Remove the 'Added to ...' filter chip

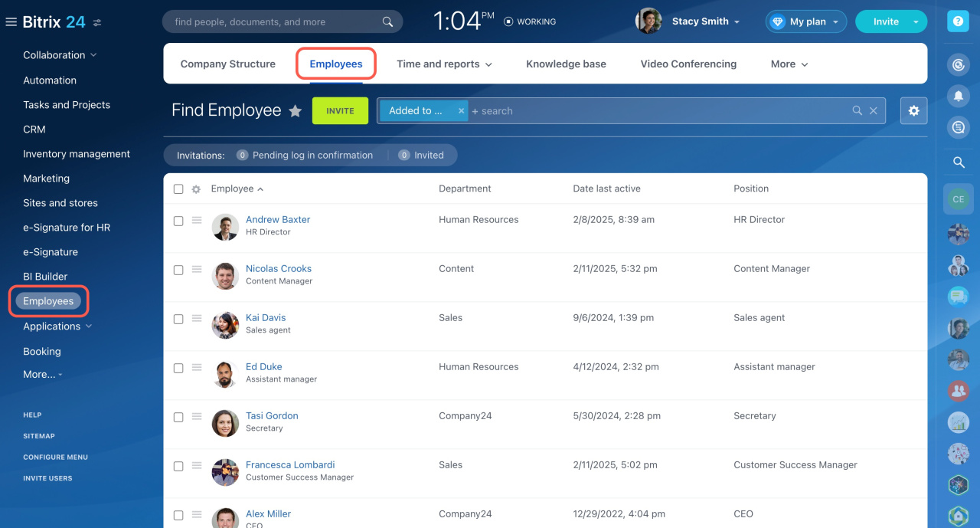[x=461, y=111]
